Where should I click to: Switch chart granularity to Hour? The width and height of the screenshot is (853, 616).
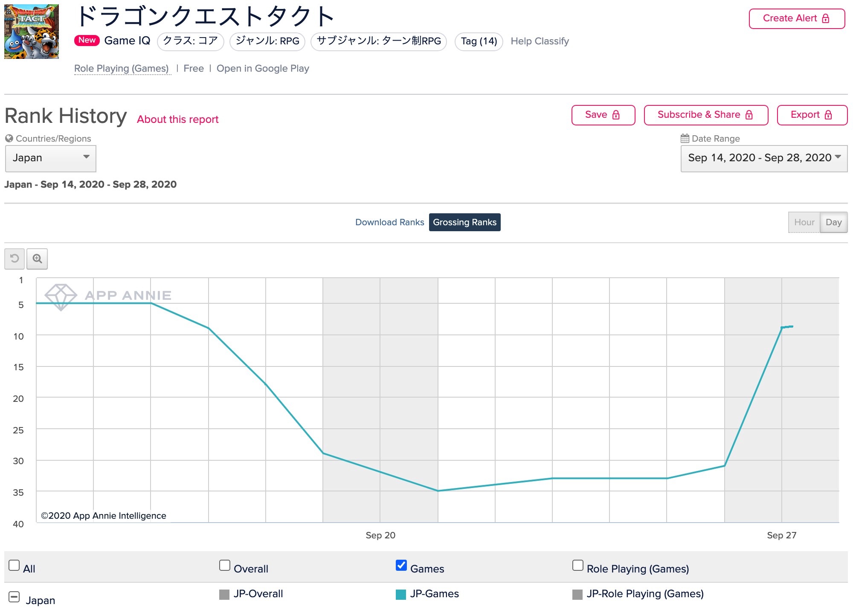coord(804,222)
